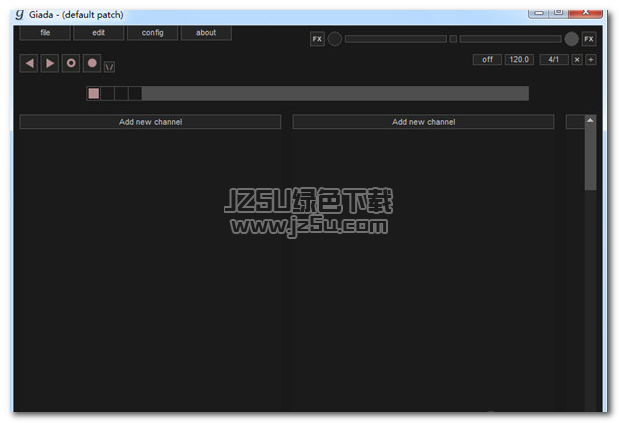Add new channel in first column

pyautogui.click(x=150, y=122)
